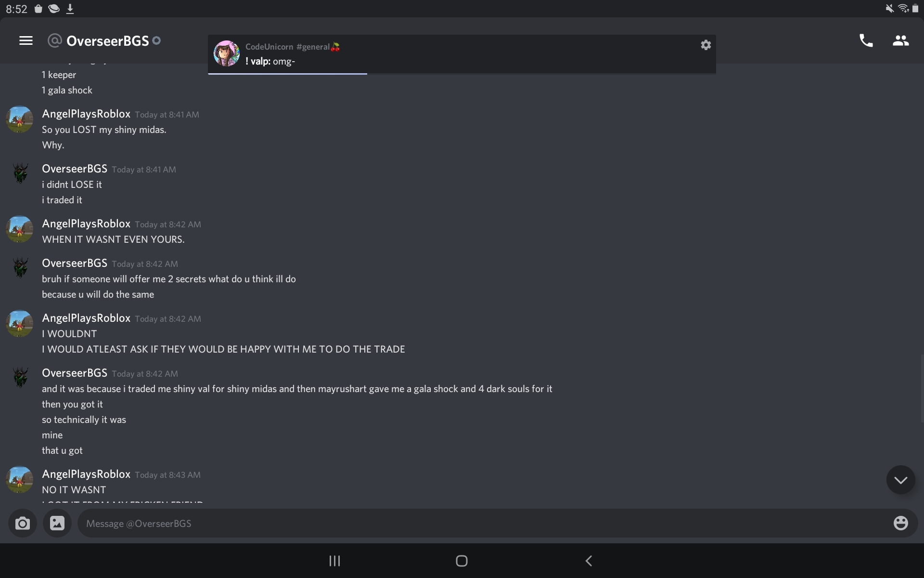Tap the OverseerBGS title in header
The width and height of the screenshot is (924, 578).
tap(107, 41)
